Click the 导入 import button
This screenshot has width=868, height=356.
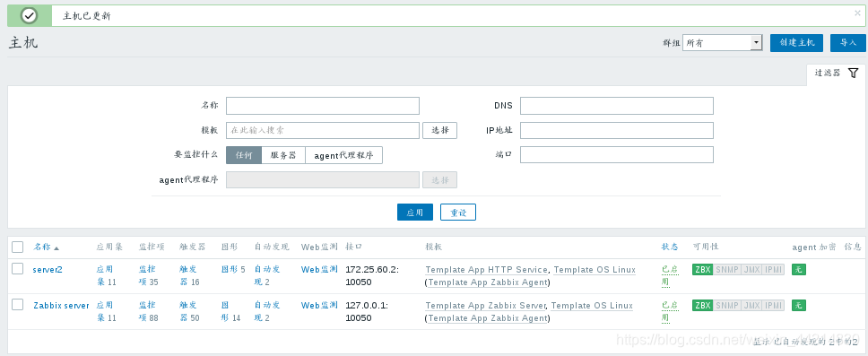tap(848, 43)
